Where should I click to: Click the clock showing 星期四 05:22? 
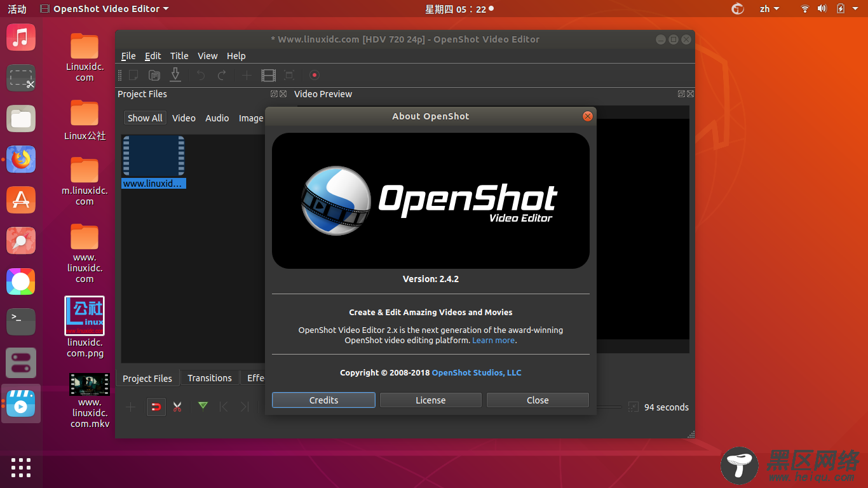coord(456,9)
